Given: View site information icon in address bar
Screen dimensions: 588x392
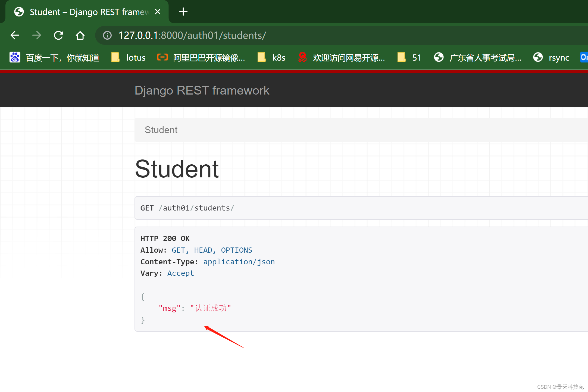Looking at the screenshot, I should (107, 35).
